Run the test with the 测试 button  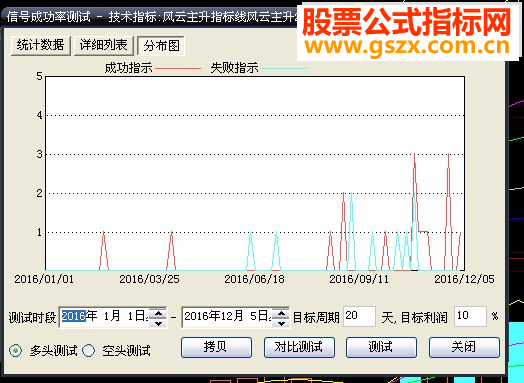point(381,347)
